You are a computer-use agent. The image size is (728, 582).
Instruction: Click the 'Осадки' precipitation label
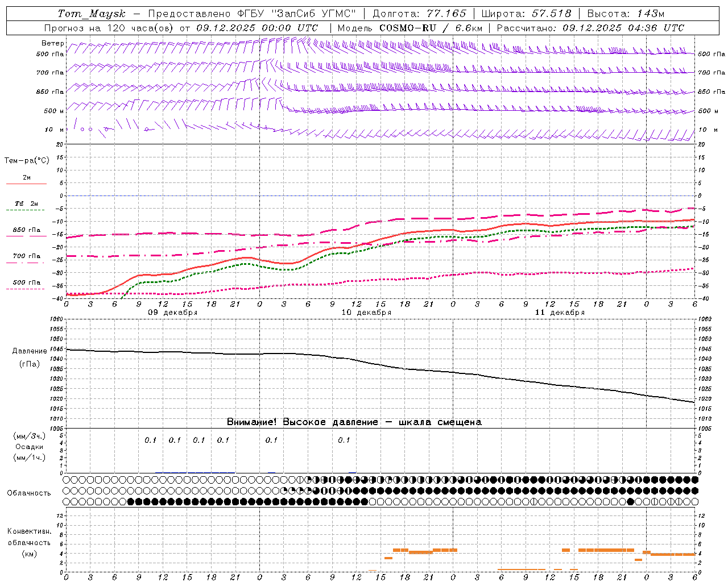(x=29, y=447)
